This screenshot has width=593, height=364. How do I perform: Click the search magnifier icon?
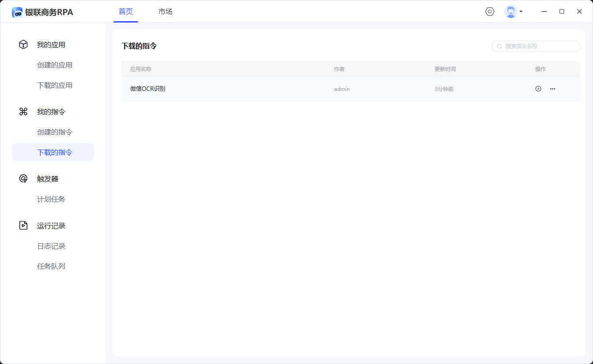click(x=499, y=46)
